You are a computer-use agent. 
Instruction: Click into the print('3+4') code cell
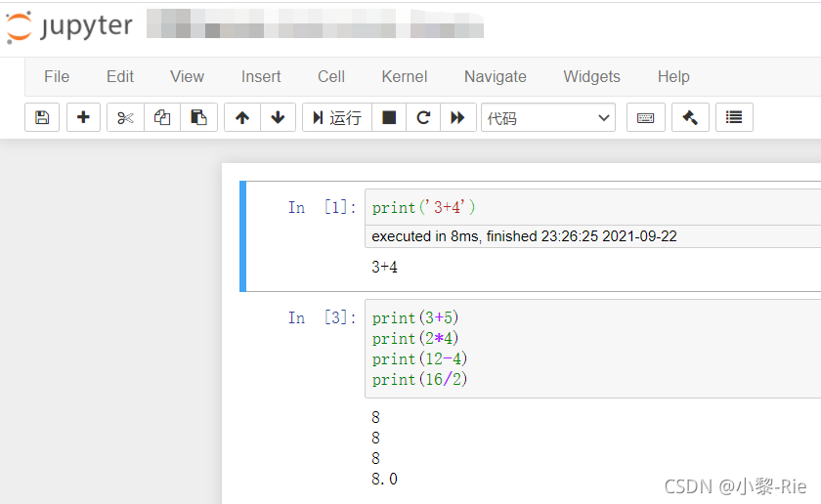(592, 207)
